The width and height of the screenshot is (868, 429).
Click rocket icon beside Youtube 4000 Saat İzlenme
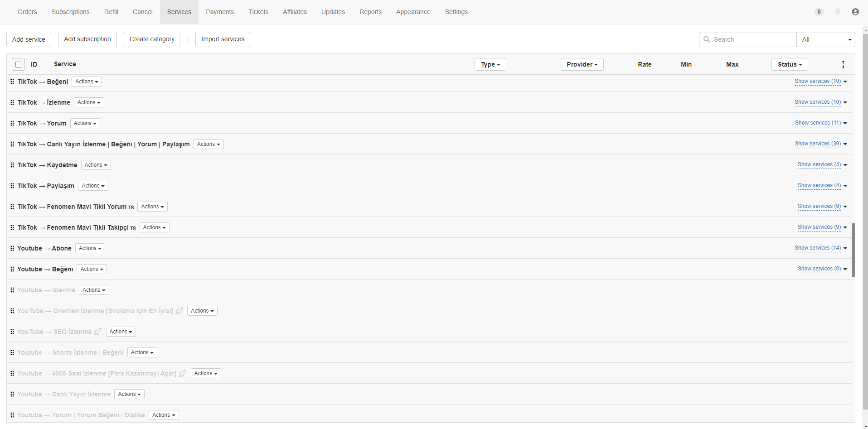coord(183,373)
